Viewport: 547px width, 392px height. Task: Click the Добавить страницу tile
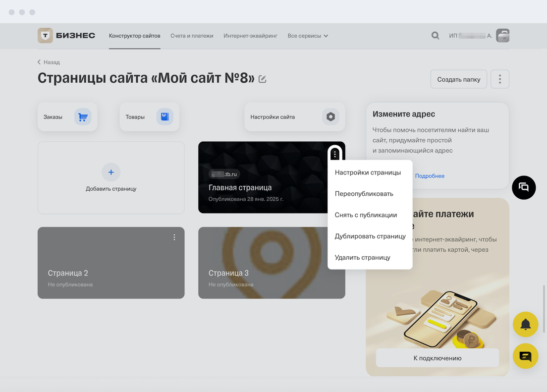pos(111,178)
